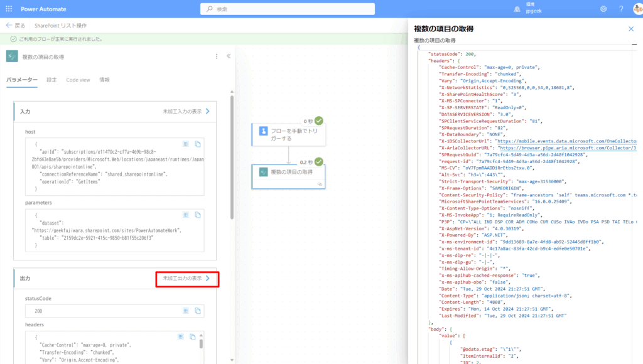Copy the headers value
This screenshot has width=643, height=364.
pos(192,336)
